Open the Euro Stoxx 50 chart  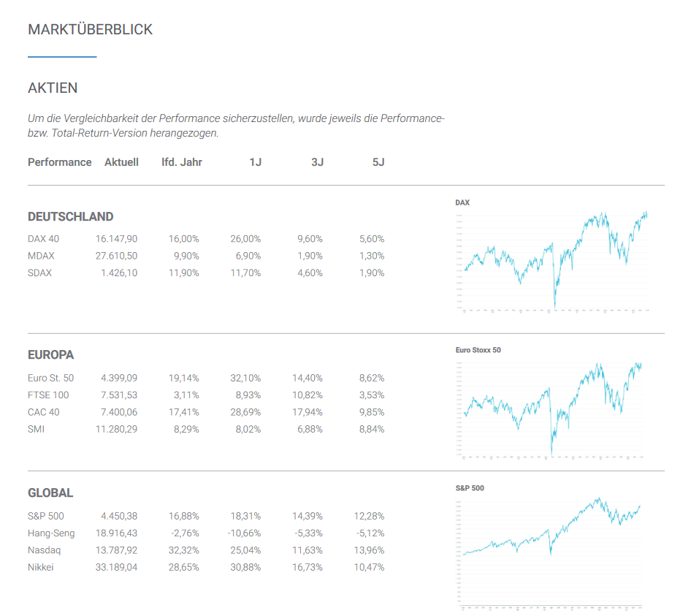[x=558, y=407]
